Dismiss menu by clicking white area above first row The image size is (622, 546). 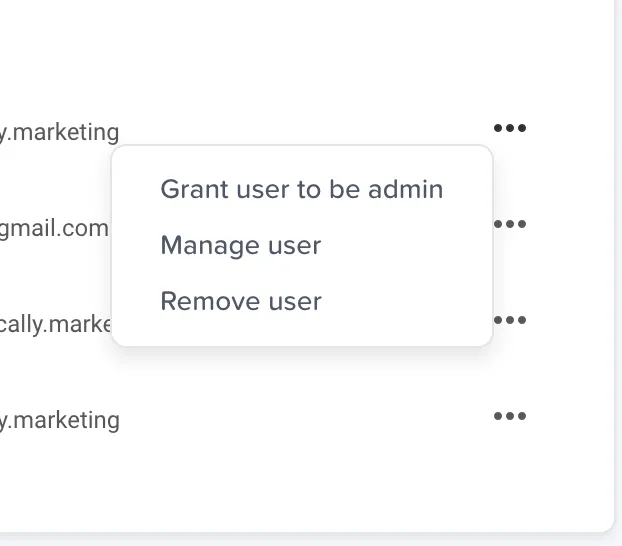tap(300, 50)
